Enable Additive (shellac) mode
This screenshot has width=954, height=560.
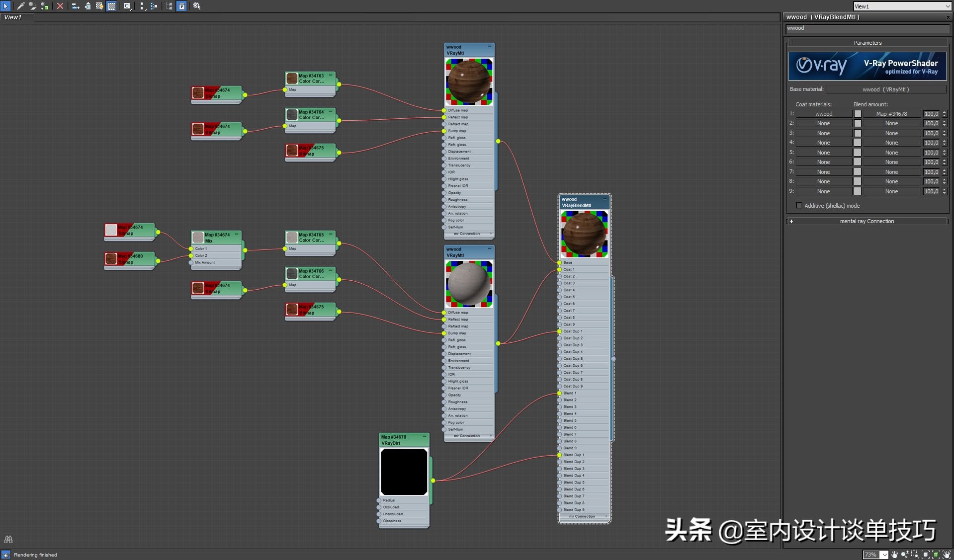click(x=799, y=205)
